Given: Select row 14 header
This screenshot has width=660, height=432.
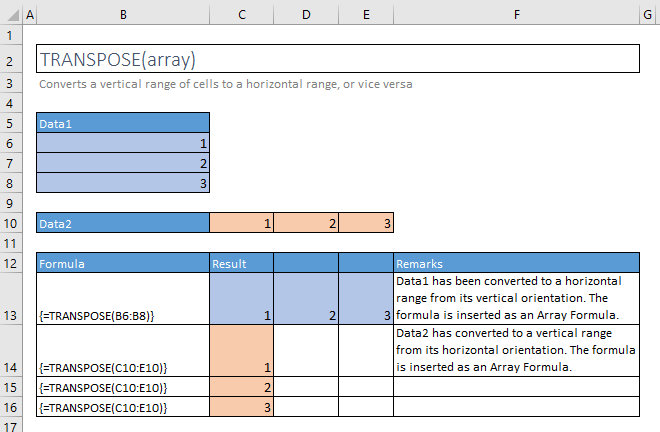Looking at the screenshot, I should click(x=11, y=351).
